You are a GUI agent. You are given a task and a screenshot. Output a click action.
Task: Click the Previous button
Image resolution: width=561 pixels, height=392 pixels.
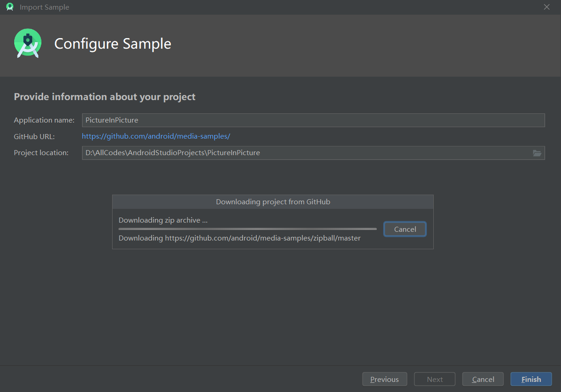coord(385,379)
